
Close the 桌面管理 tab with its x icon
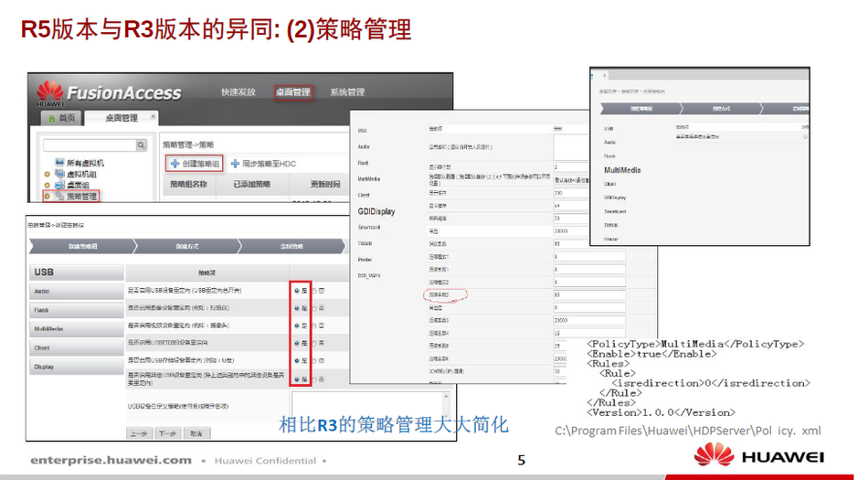(x=153, y=117)
